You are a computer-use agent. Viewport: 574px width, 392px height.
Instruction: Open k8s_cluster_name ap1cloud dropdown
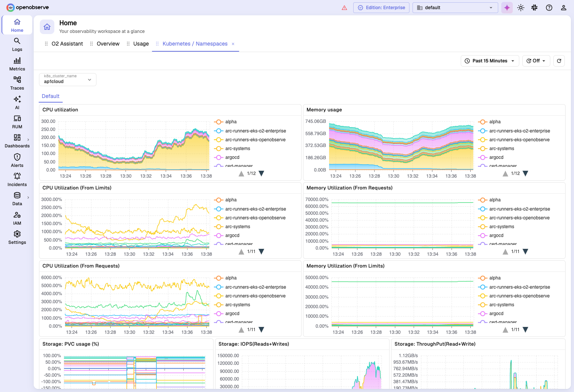pos(68,80)
